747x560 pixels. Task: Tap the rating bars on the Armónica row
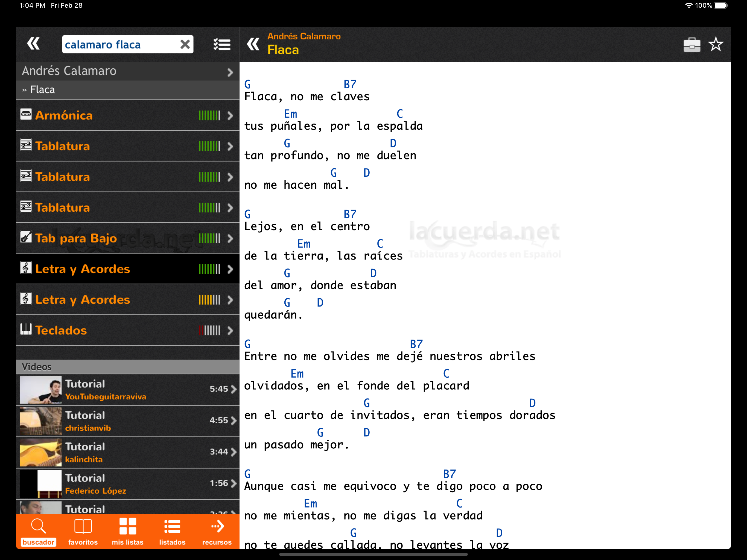point(209,116)
